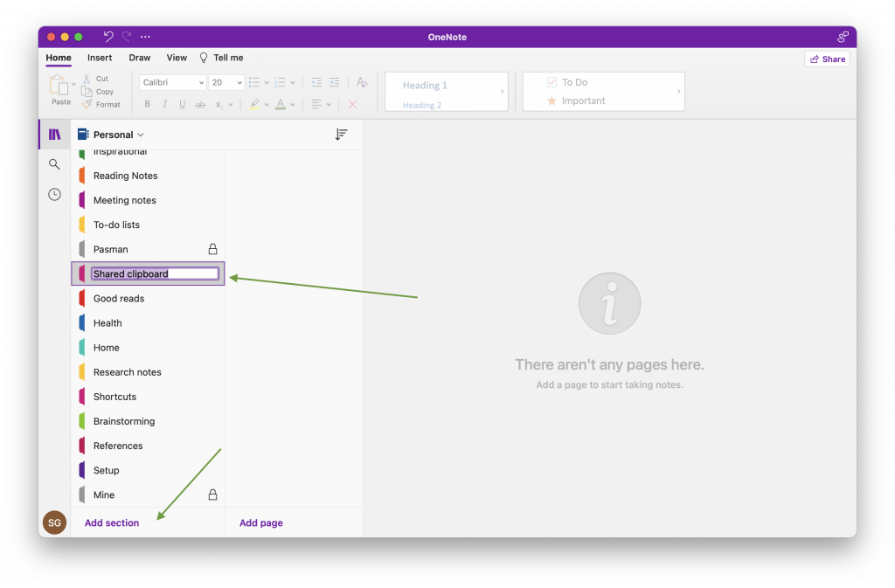Open the subscript options dropdown arrow
The image size is (895, 588).
tap(231, 105)
